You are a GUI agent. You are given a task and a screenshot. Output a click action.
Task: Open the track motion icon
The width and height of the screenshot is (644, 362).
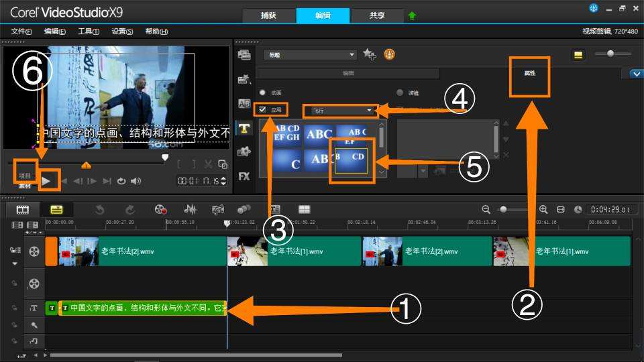[244, 210]
